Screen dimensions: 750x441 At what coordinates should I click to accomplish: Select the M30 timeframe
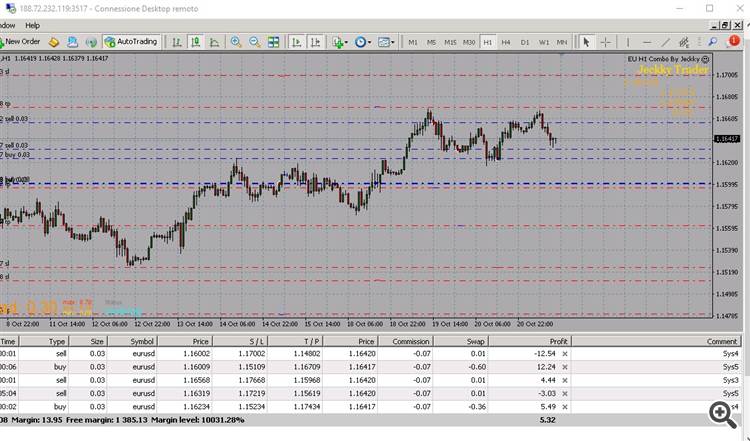click(469, 43)
